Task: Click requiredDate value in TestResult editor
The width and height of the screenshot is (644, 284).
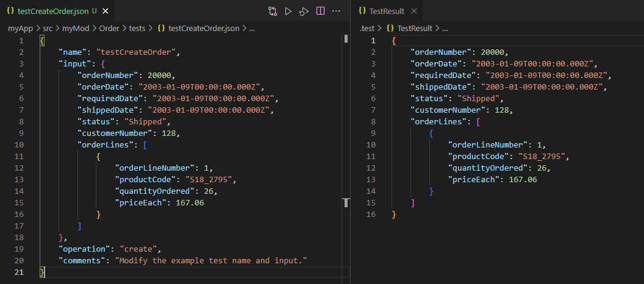Action: [x=546, y=76]
